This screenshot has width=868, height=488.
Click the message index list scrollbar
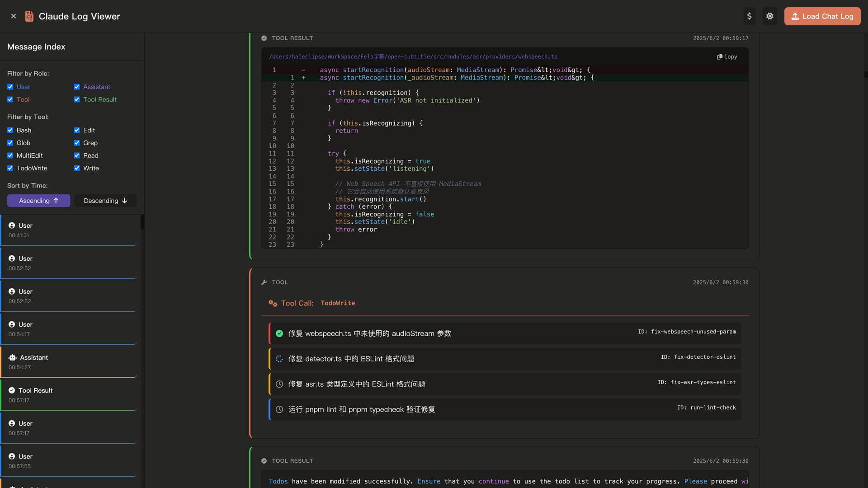[x=142, y=222]
